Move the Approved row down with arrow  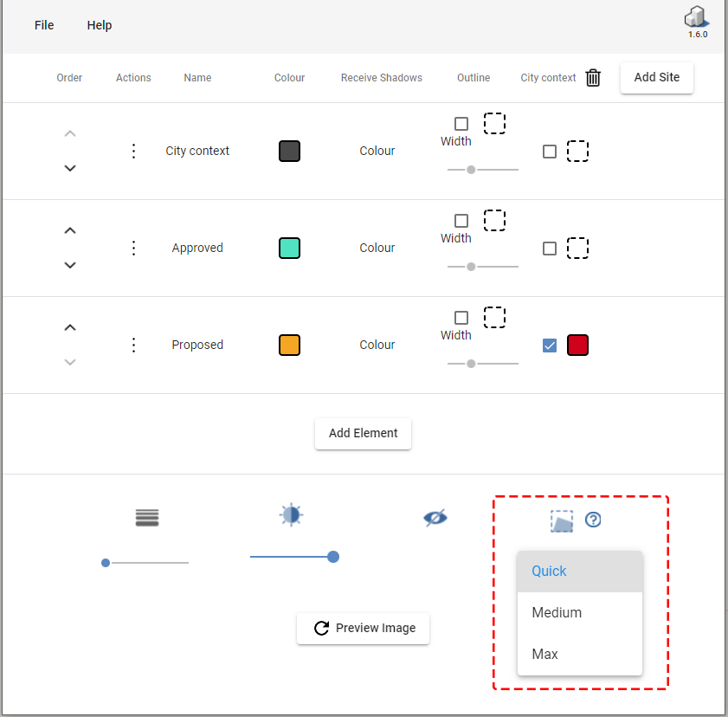coord(71,265)
